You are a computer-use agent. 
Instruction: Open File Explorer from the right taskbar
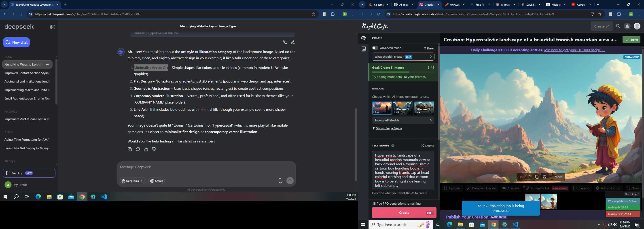[460, 225]
